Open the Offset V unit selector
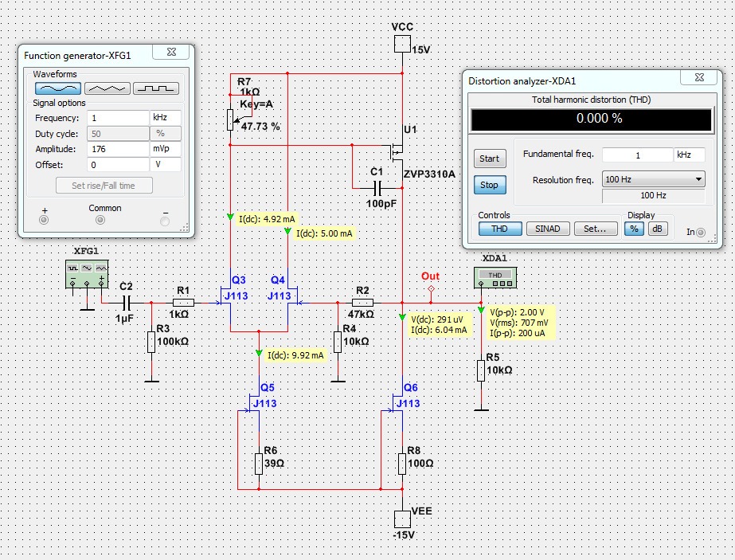 click(166, 165)
